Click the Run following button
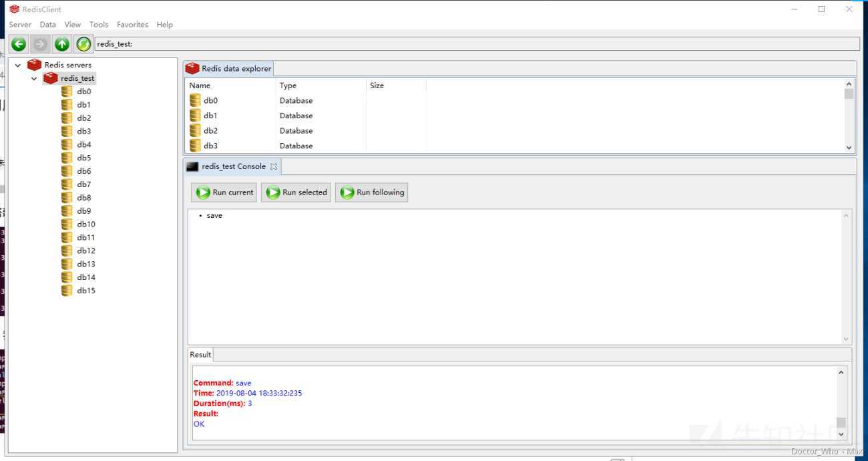 point(372,192)
